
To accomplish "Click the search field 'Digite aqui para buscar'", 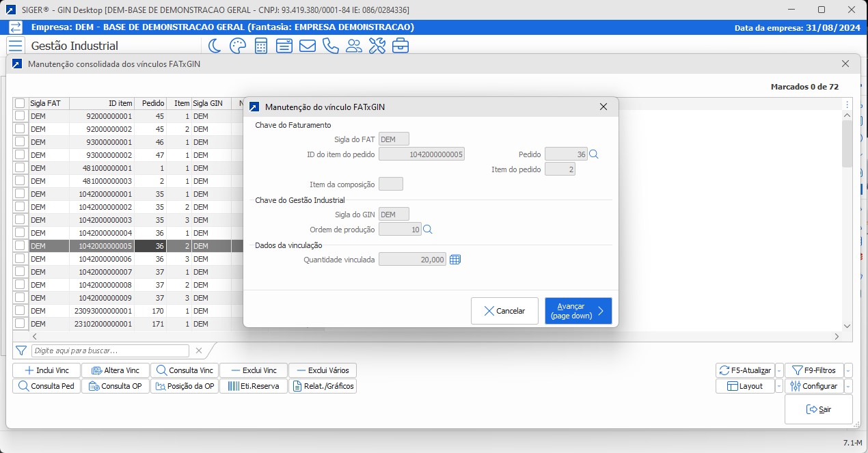I will (x=110, y=351).
